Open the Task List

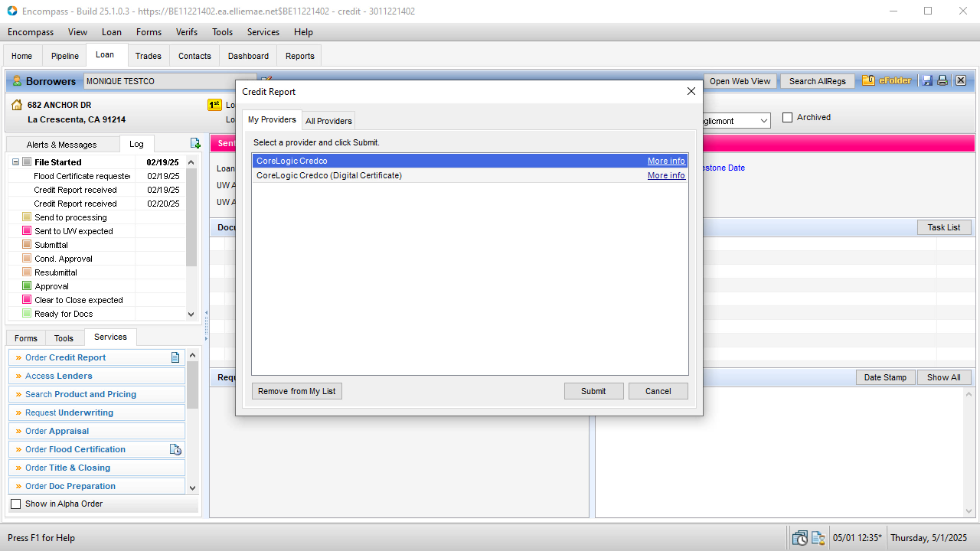tap(944, 227)
